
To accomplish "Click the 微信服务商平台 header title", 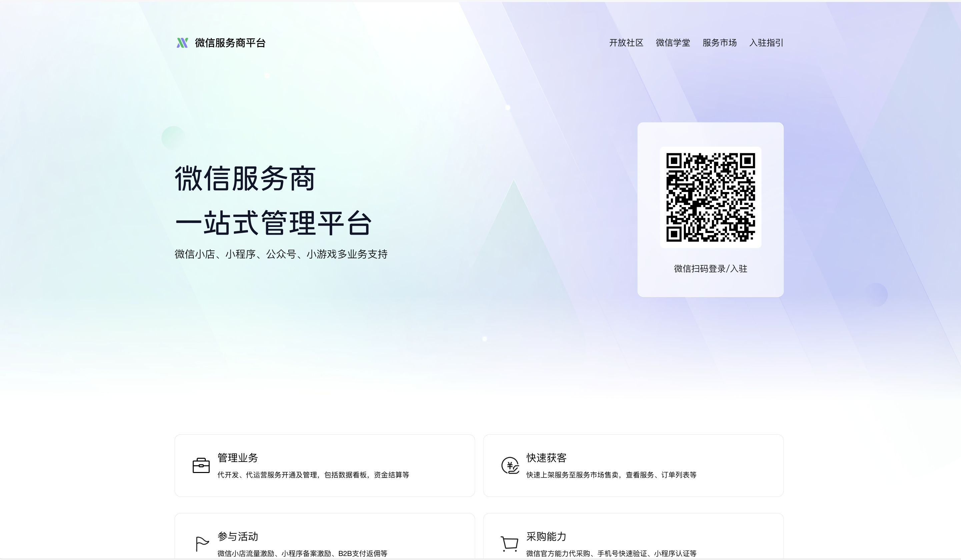I will [x=230, y=43].
